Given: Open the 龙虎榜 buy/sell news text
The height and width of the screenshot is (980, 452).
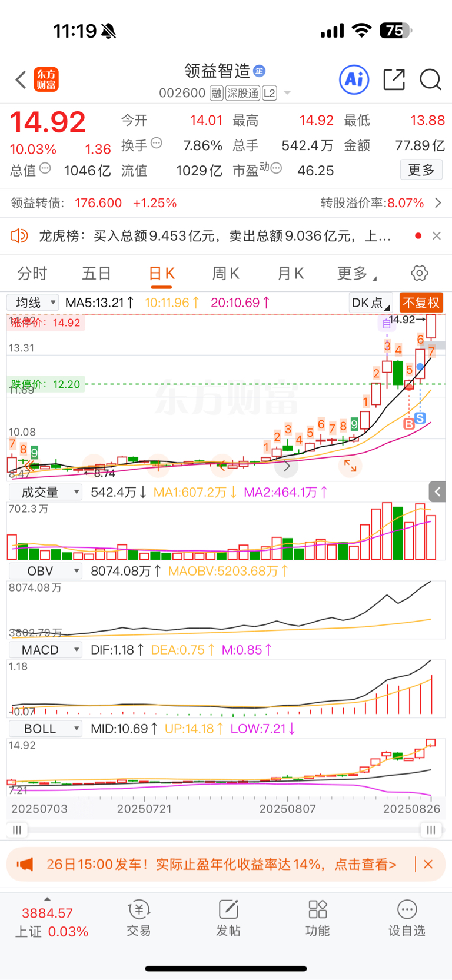Looking at the screenshot, I should click(215, 236).
